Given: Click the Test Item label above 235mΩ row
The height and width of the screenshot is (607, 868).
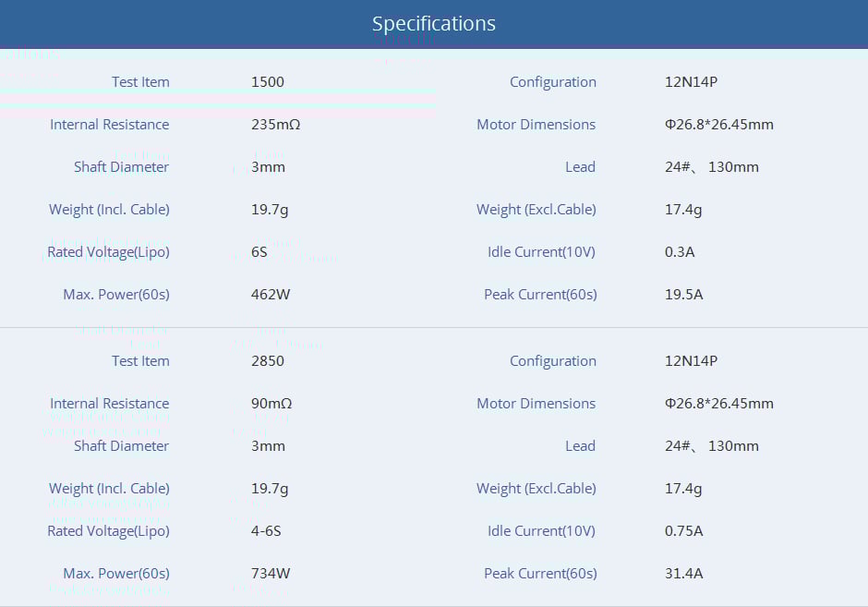Looking at the screenshot, I should pyautogui.click(x=140, y=82).
